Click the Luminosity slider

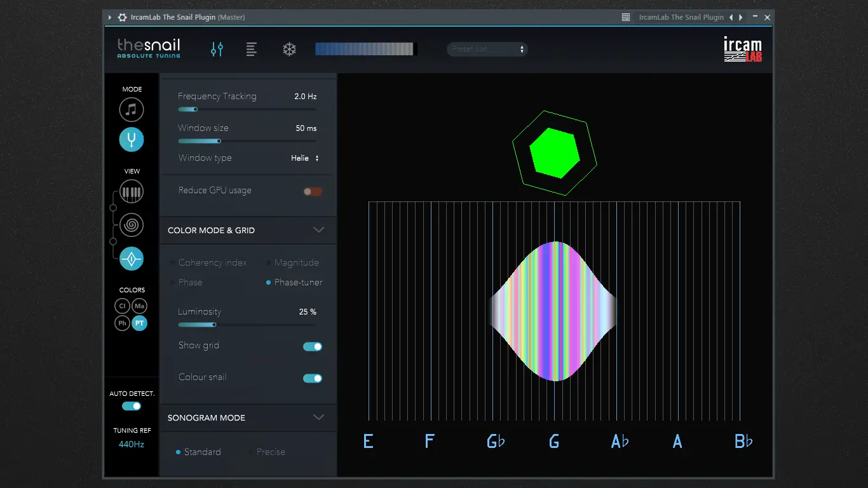pyautogui.click(x=247, y=325)
